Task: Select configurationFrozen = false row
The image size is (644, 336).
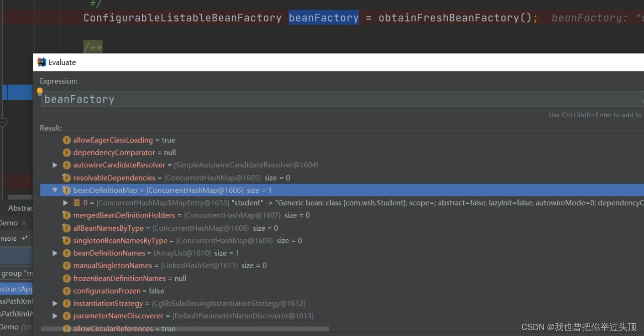Action: [342, 291]
